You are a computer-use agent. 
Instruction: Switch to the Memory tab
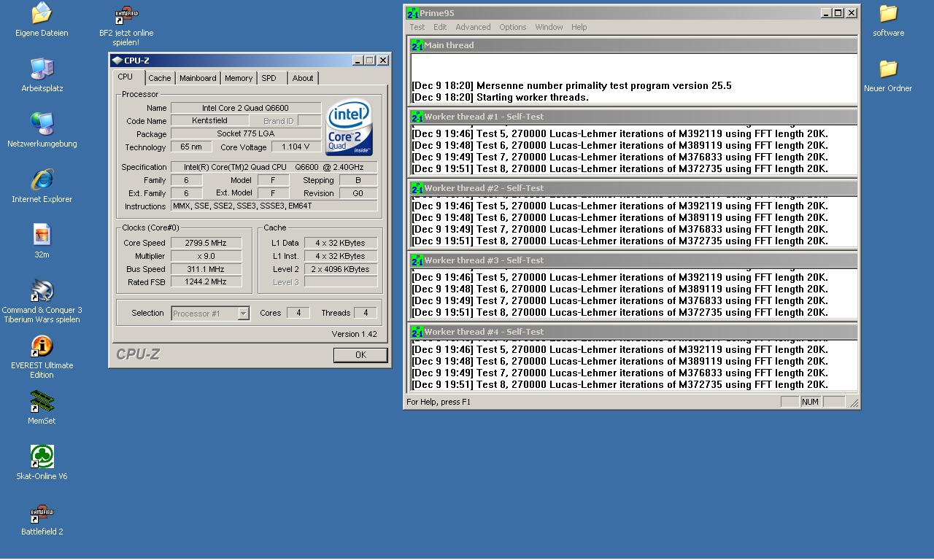pyautogui.click(x=239, y=78)
